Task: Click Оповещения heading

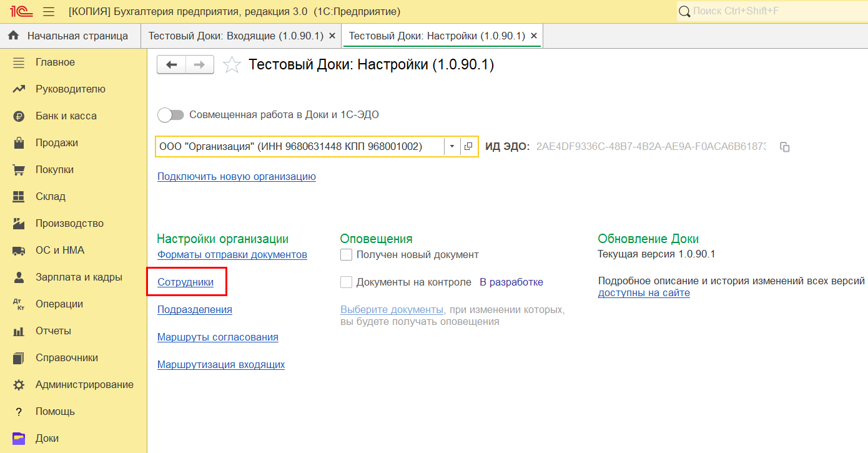Action: click(x=377, y=239)
